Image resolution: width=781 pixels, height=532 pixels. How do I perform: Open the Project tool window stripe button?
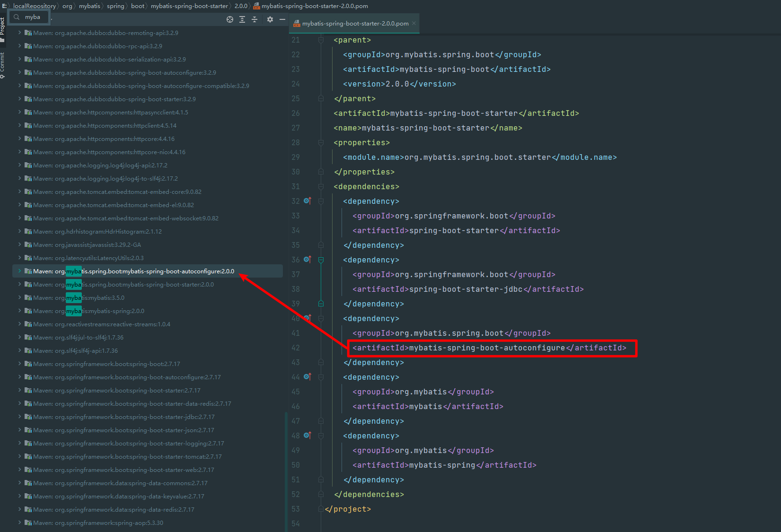2,29
